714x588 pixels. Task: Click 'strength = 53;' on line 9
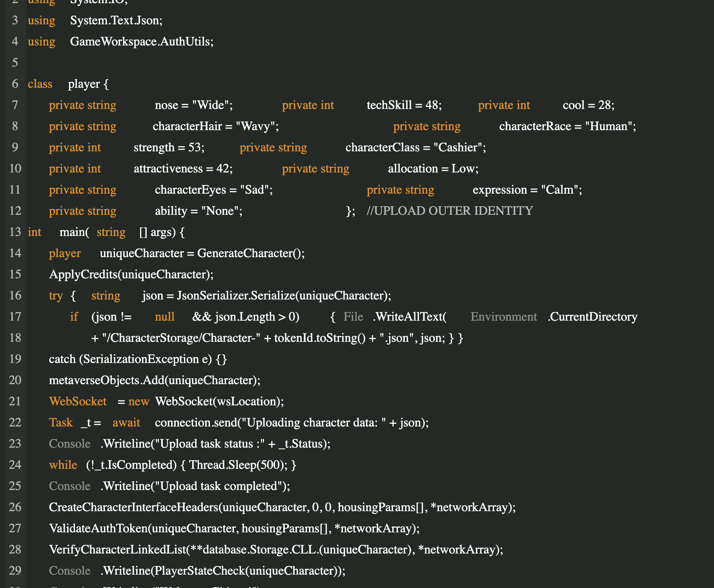click(169, 147)
